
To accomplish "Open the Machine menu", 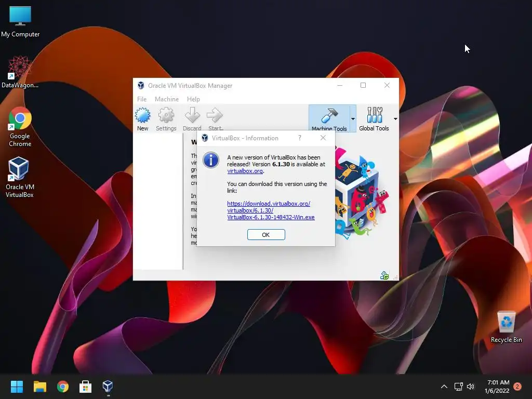I will tap(167, 99).
